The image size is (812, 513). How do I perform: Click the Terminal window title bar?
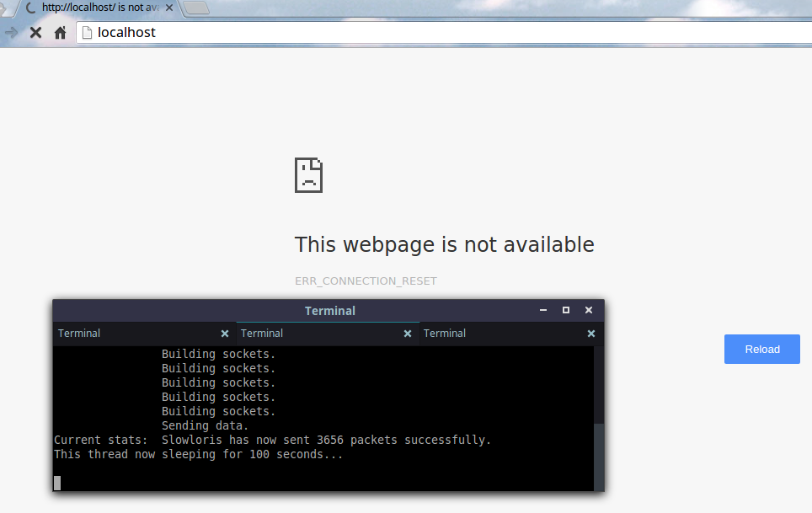pos(330,311)
